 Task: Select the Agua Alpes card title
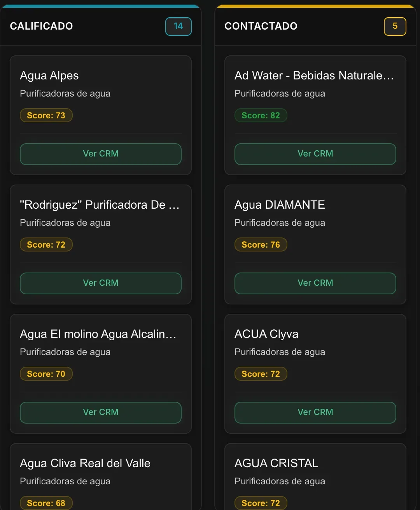coord(49,76)
